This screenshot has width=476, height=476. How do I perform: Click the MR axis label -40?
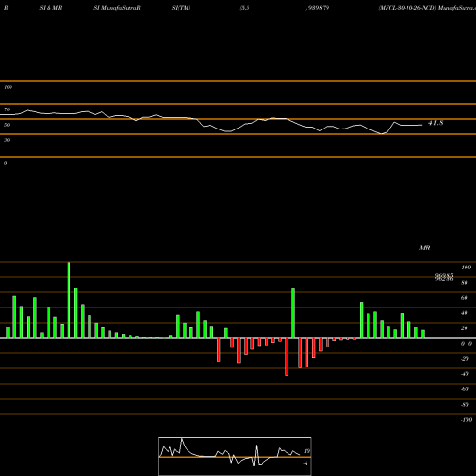pos(465,374)
